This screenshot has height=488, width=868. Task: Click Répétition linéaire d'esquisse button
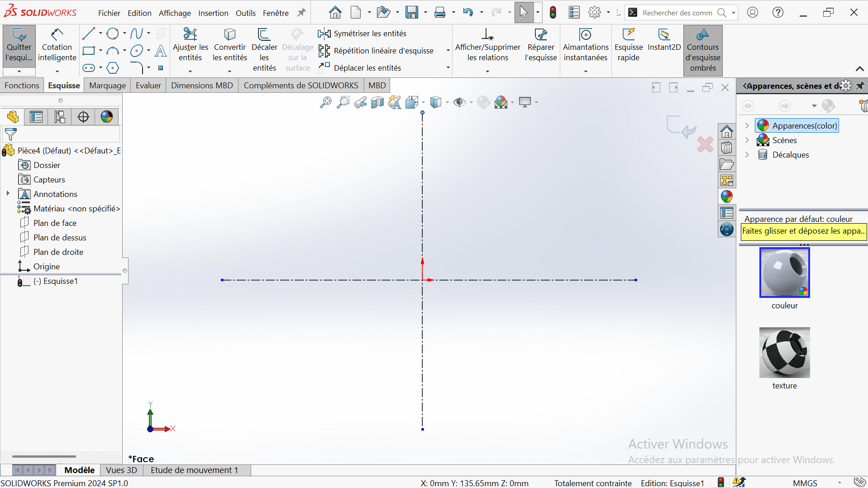[383, 51]
